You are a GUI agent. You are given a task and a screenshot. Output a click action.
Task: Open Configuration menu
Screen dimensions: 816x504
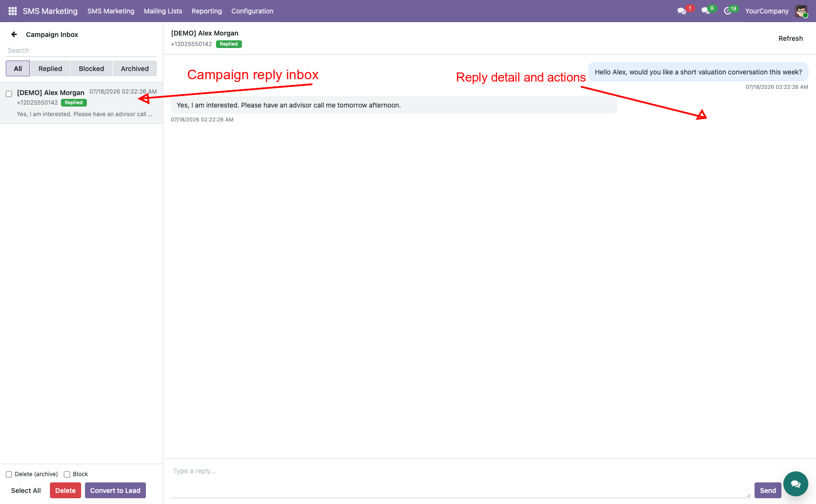252,11
